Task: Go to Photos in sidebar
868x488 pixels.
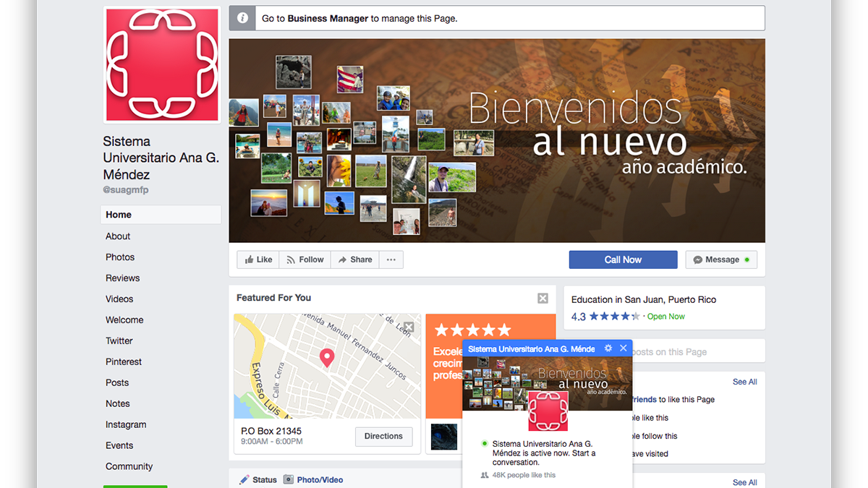Action: 120,257
